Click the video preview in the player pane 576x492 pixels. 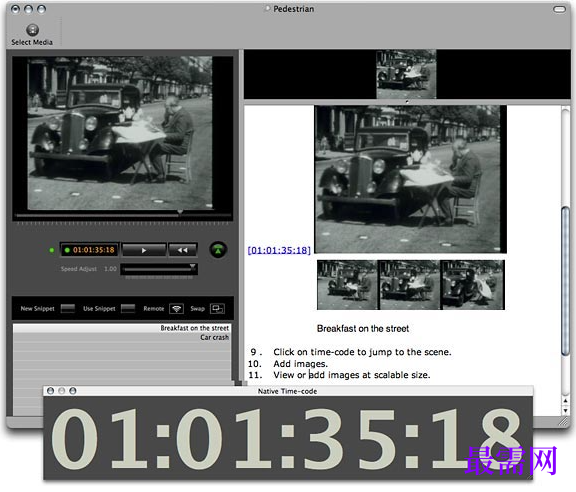[120, 133]
